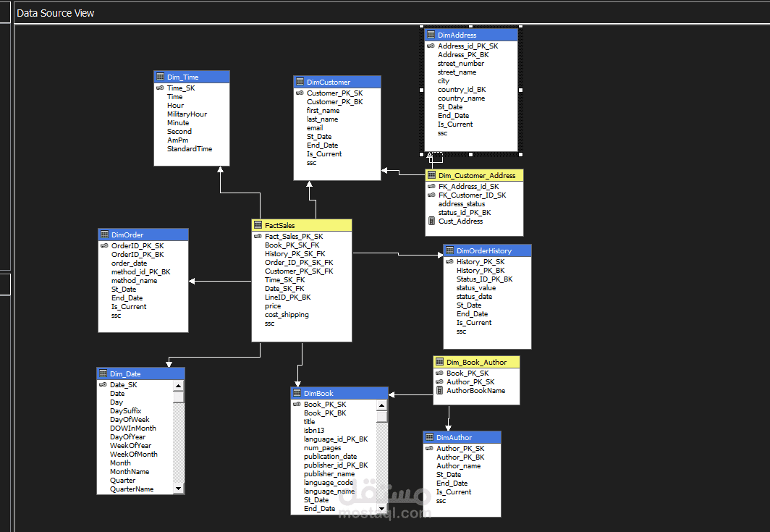Select email column in DimCustomer
This screenshot has height=532, width=770.
point(315,127)
